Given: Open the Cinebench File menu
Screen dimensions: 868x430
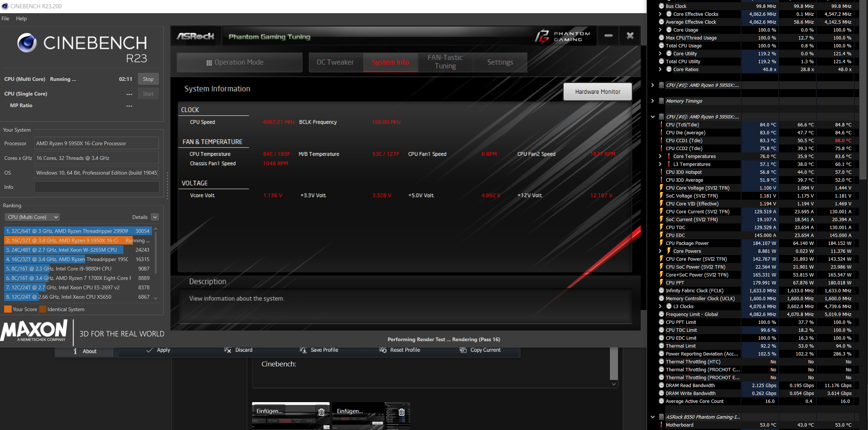Looking at the screenshot, I should [5, 18].
